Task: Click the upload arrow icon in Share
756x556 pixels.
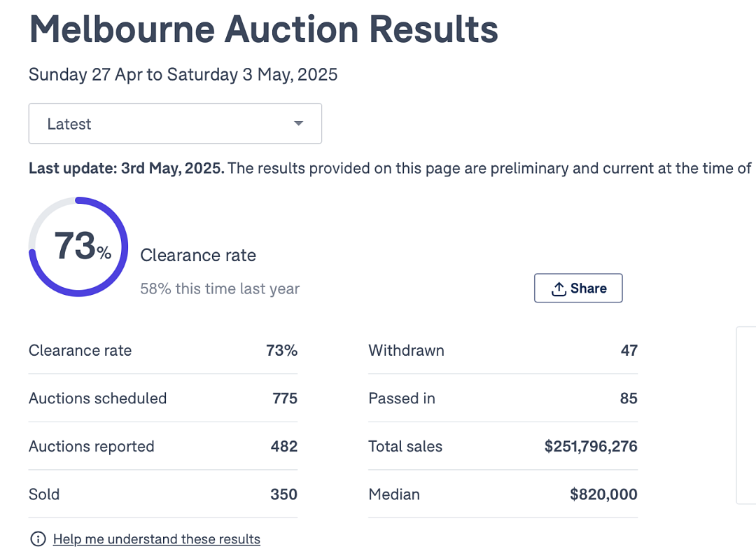Action: coord(559,289)
